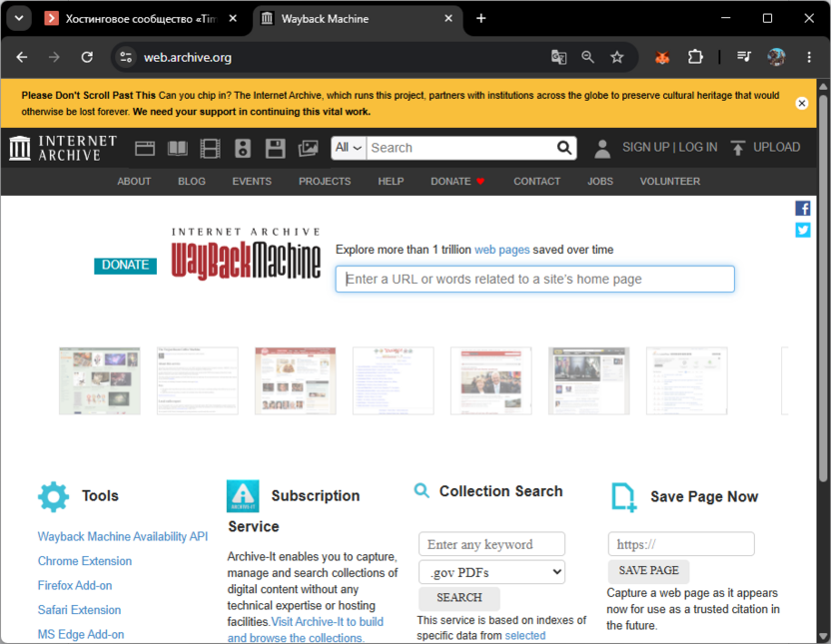Open the MS Edge Add-on link
This screenshot has height=644, width=831.
click(x=81, y=634)
